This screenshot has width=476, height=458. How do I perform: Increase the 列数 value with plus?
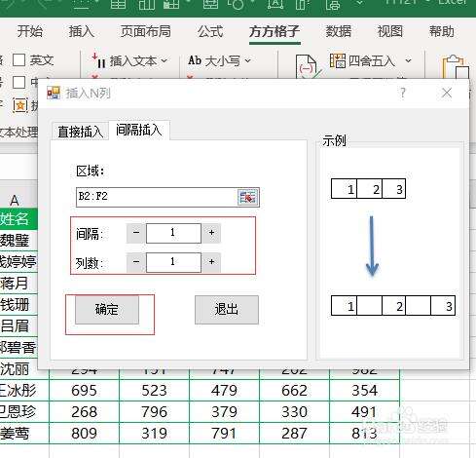pos(211,262)
